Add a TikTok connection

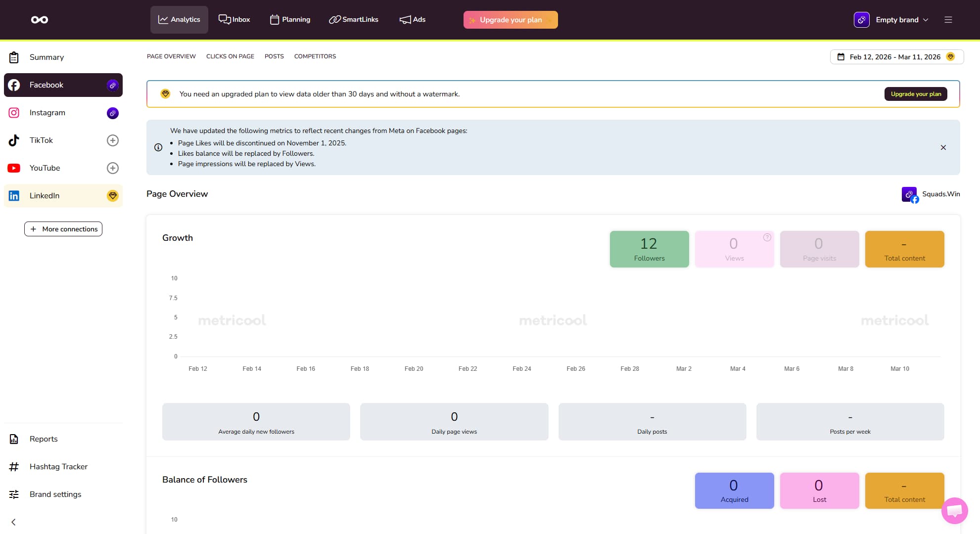tap(113, 140)
